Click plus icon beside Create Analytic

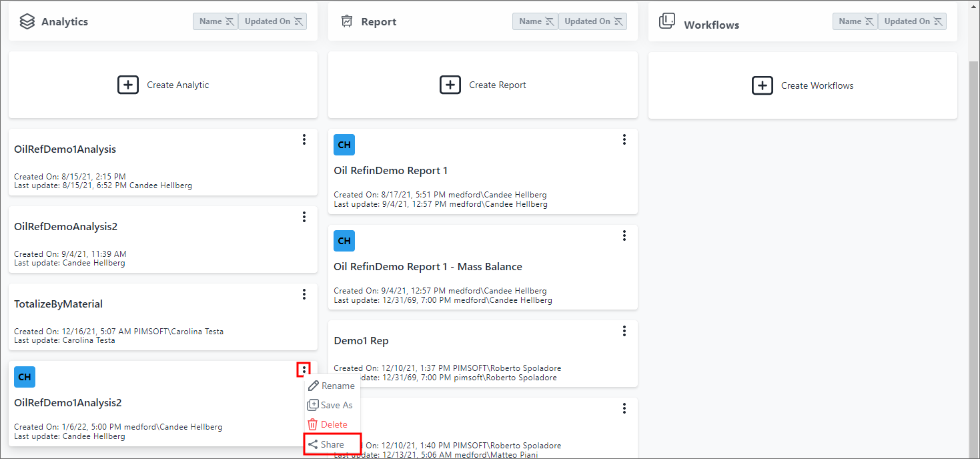(128, 85)
